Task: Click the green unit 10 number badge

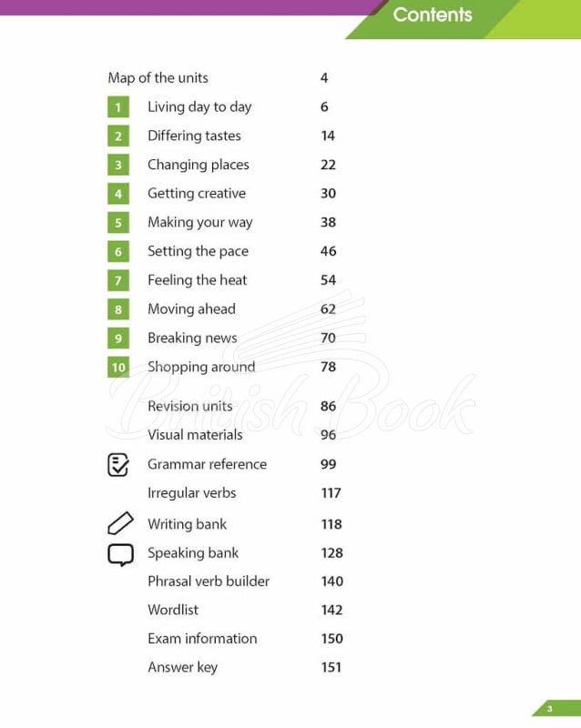Action: [x=118, y=368]
